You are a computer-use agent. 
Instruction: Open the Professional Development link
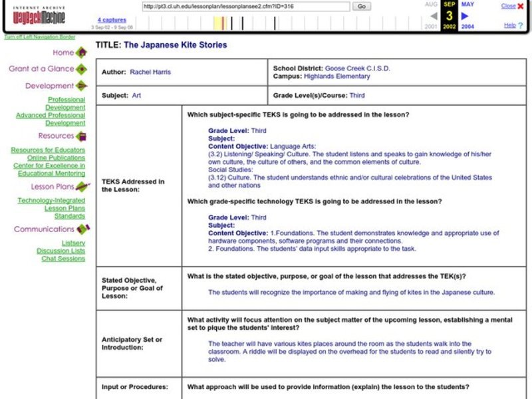(x=65, y=104)
